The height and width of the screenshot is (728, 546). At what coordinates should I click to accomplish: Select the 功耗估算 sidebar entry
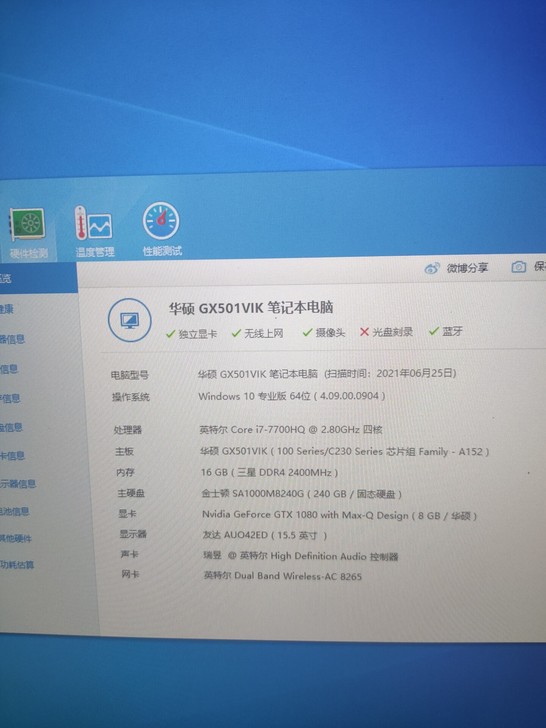[17, 565]
